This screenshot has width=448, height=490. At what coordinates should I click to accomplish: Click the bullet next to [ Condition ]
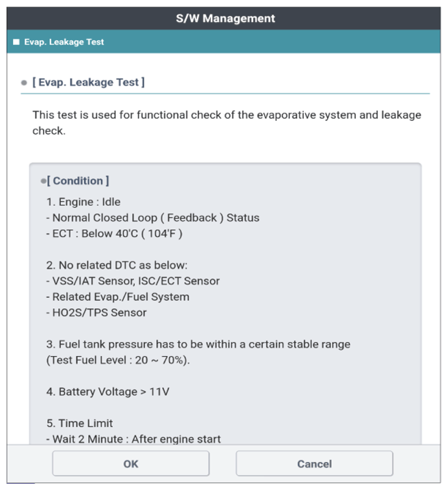coord(43,181)
